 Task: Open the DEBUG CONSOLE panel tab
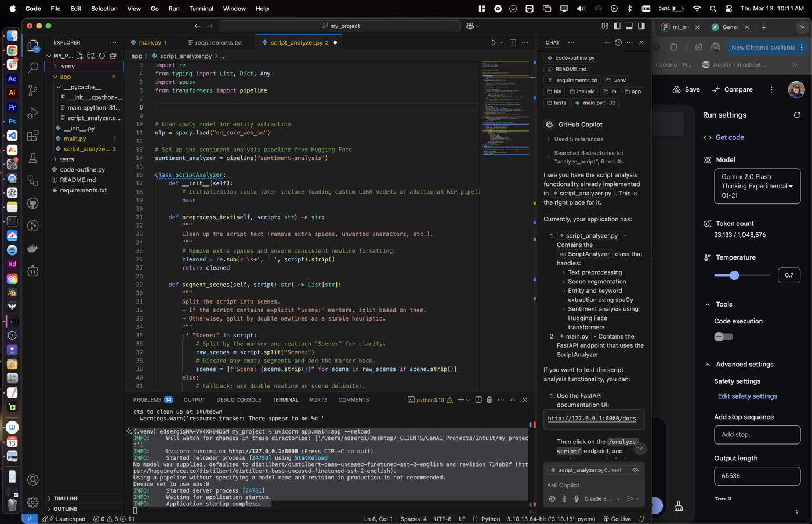click(x=239, y=400)
